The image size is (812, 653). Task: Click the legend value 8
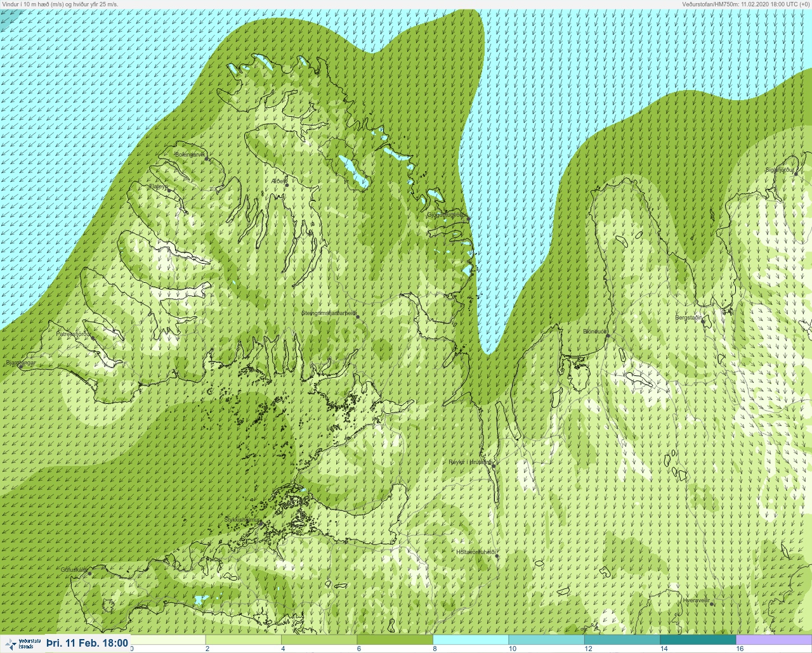[435, 649]
